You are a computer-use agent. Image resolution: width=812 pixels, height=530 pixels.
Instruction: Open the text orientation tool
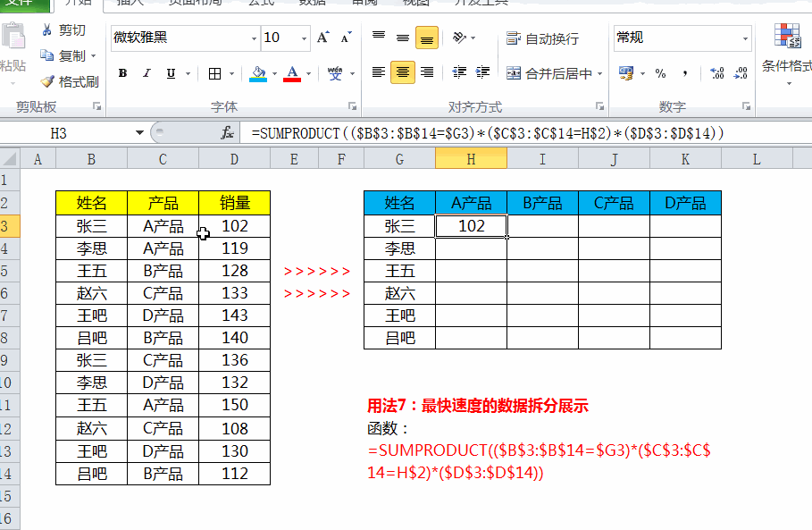point(459,38)
